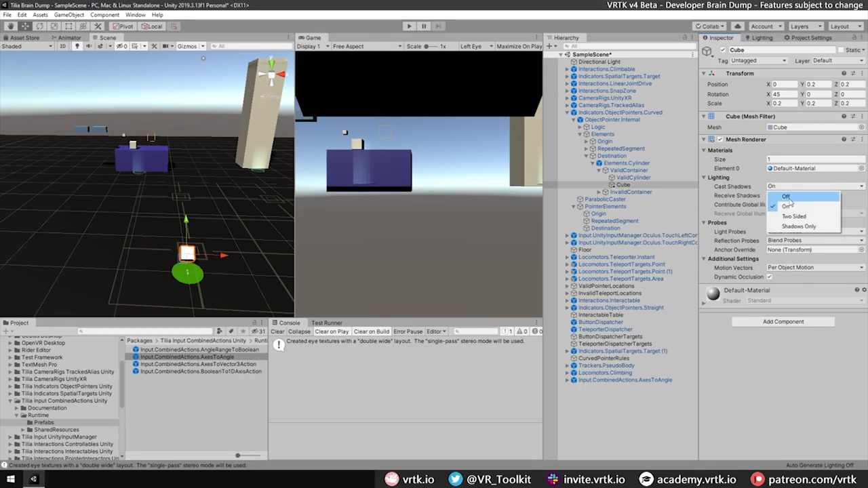Screen dimensions: 868x488
Task: Switch to the Test Runner tab
Action: tap(326, 323)
